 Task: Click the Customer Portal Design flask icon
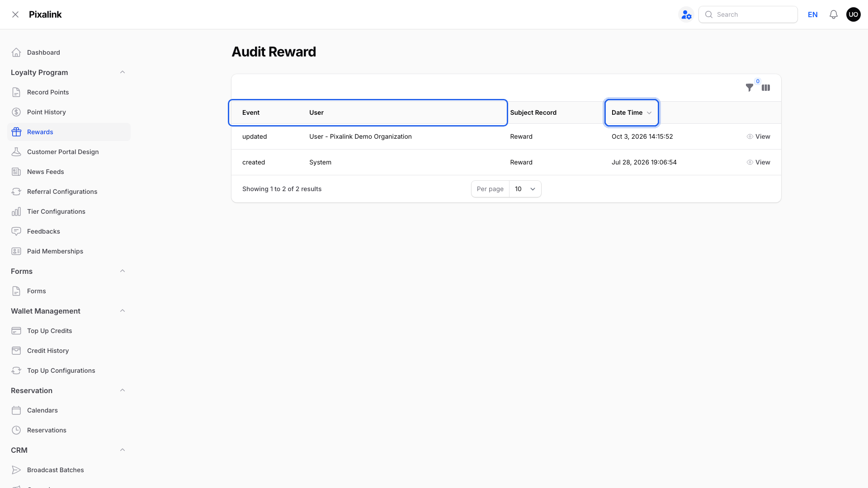(16, 152)
